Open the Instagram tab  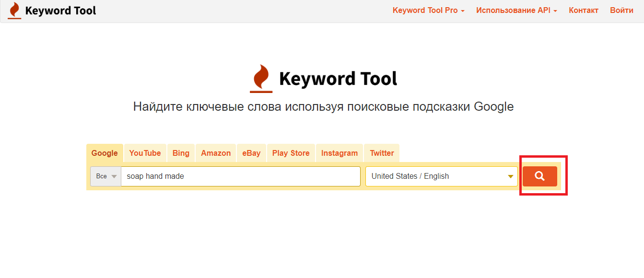(340, 153)
